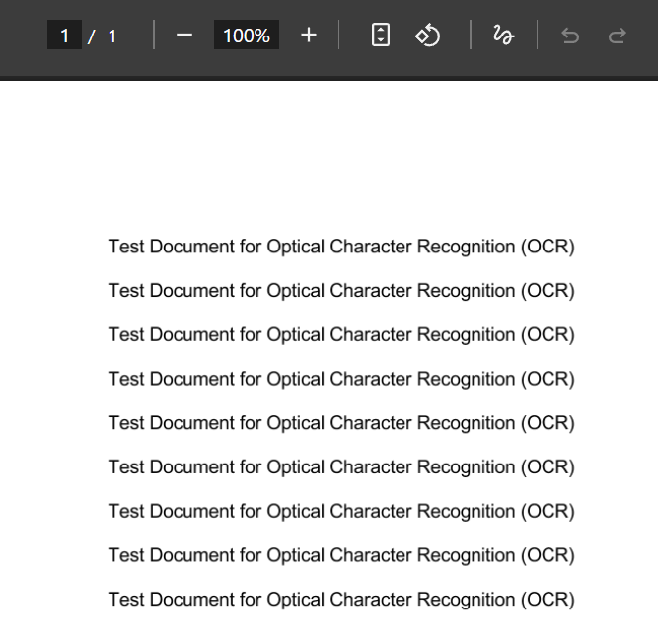Click the word 'Test' in the first line
This screenshot has height=644, width=658.
(x=126, y=247)
